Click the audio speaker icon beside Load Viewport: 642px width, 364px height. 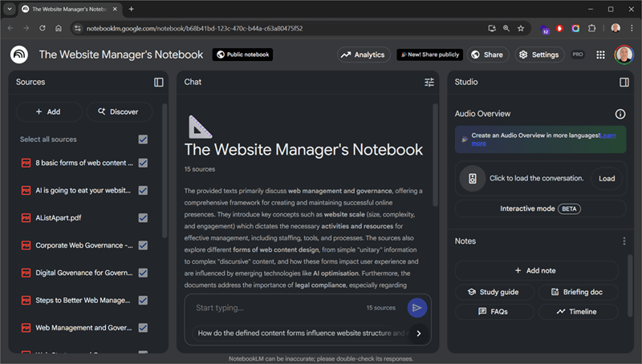[x=473, y=179]
